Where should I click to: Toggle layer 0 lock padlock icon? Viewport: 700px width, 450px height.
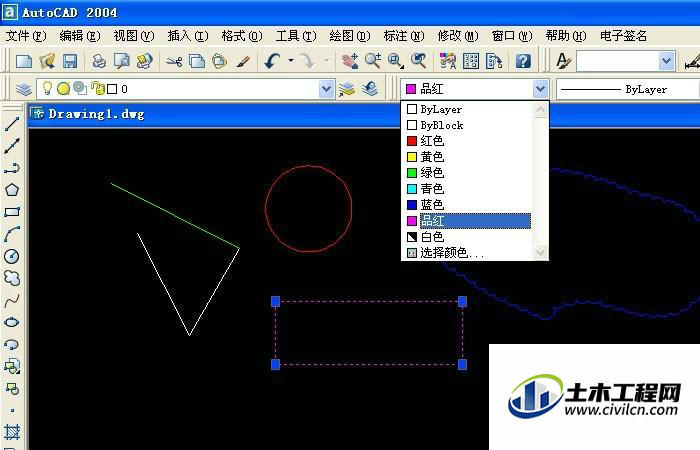point(97,88)
